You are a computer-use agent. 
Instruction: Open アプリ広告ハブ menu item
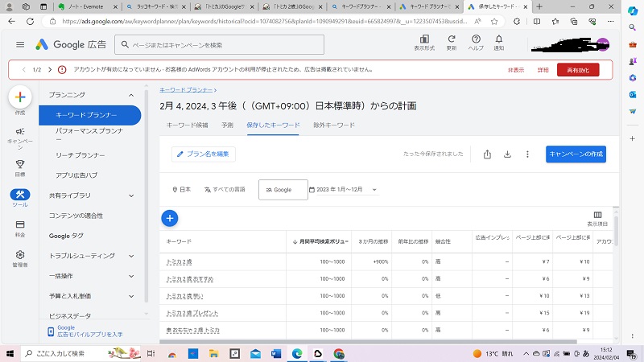tap(76, 175)
